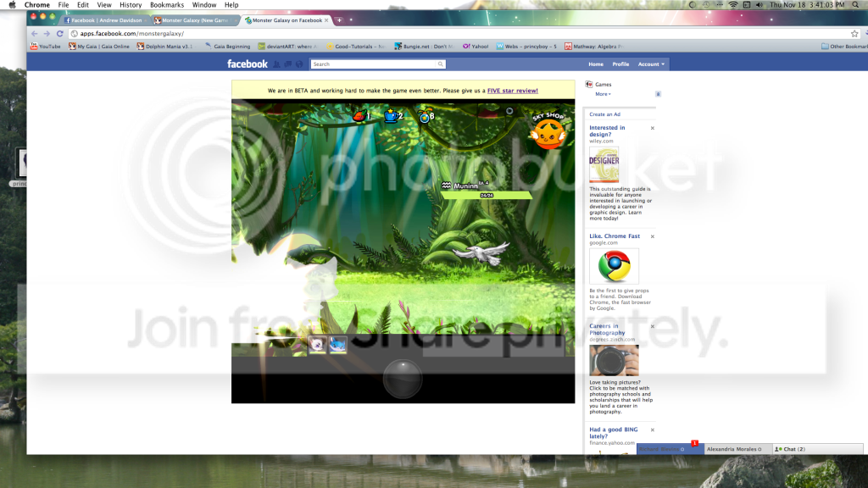
Task: Click the FIVE star review link
Action: (x=512, y=91)
